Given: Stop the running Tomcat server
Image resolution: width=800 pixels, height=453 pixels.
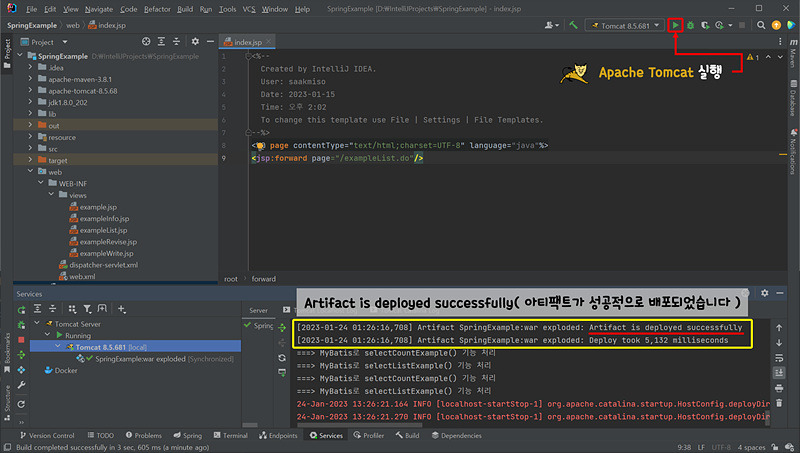Looking at the screenshot, I should click(x=21, y=340).
